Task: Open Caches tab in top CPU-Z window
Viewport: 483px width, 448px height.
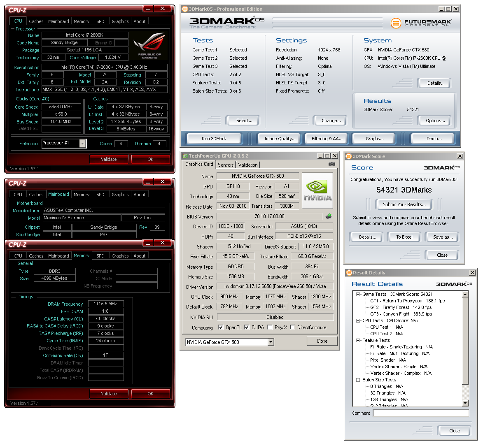Action: pyautogui.click(x=36, y=21)
